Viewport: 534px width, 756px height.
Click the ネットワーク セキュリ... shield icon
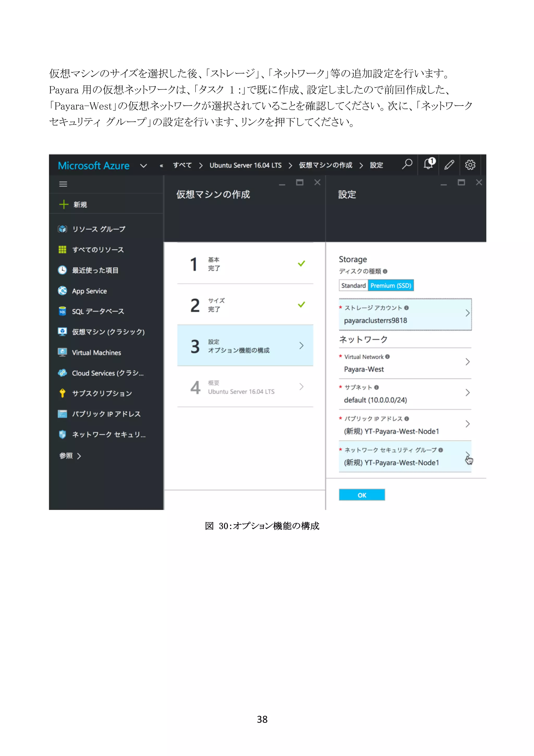pyautogui.click(x=62, y=435)
